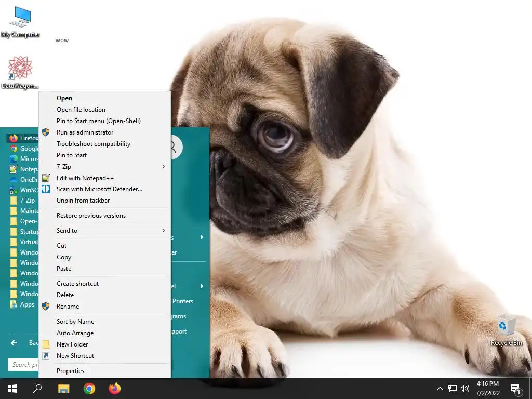Select Troubleshoot compatibility

point(105,144)
